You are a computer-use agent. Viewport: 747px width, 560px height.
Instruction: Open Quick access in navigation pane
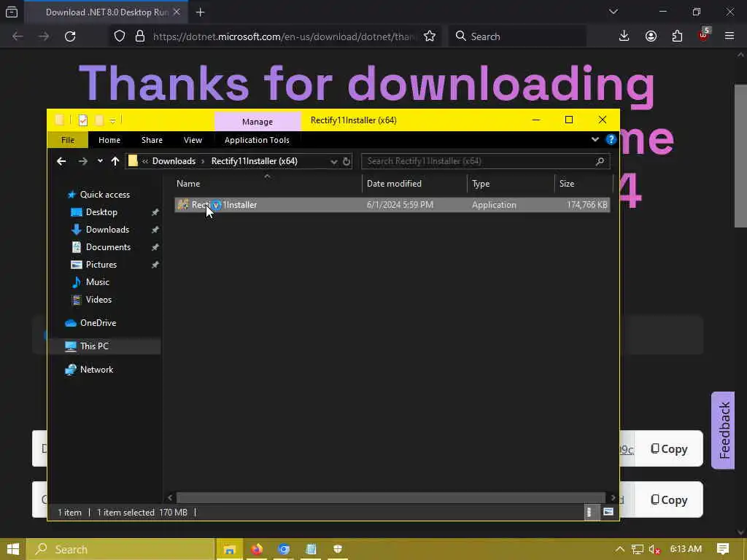click(x=105, y=195)
